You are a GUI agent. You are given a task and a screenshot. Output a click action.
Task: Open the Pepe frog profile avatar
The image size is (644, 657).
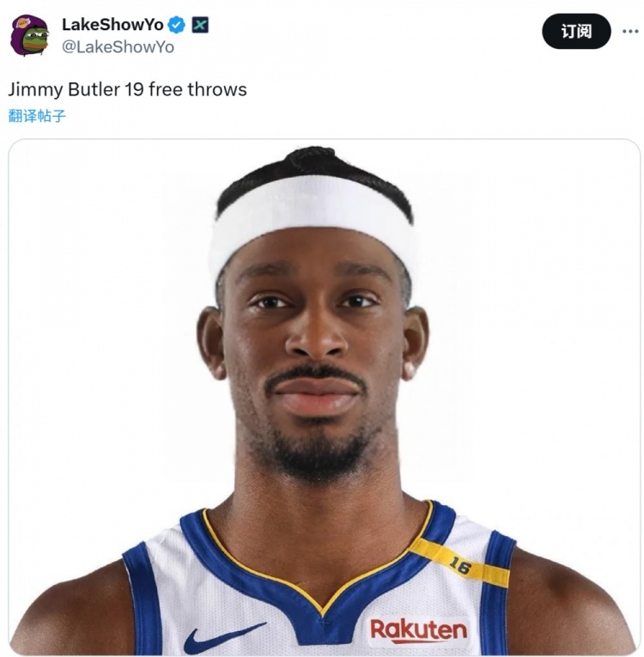point(29,35)
